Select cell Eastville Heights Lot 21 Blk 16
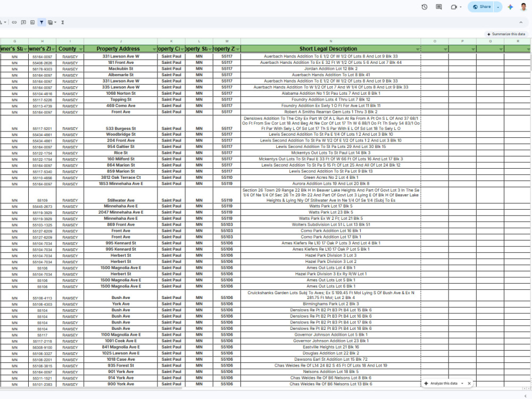The width and height of the screenshot is (532, 399). (x=331, y=347)
